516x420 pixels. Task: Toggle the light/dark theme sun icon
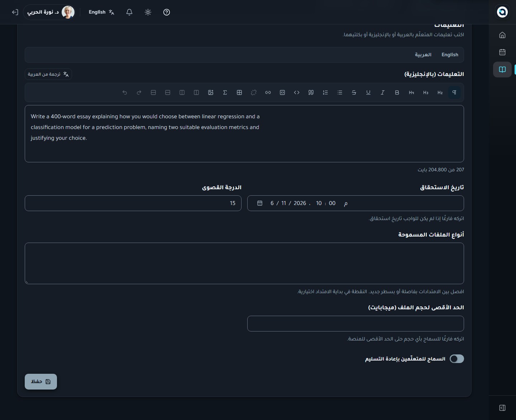pyautogui.click(x=148, y=12)
